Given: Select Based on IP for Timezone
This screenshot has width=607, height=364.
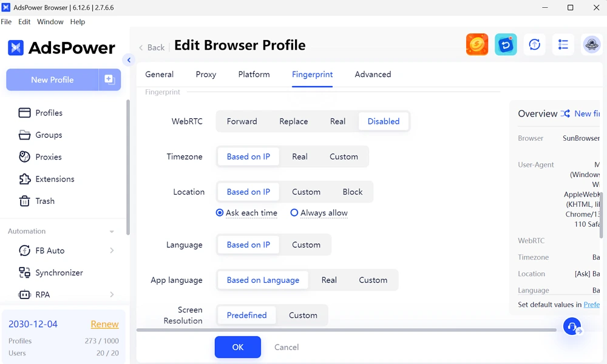Looking at the screenshot, I should pos(248,157).
